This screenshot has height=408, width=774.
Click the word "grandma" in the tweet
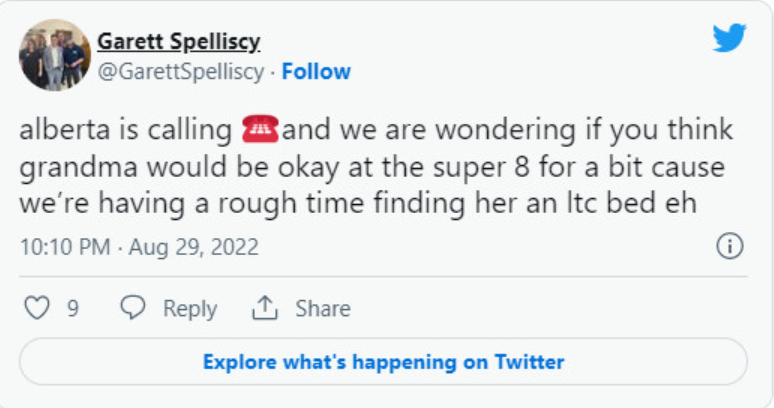(x=66, y=166)
